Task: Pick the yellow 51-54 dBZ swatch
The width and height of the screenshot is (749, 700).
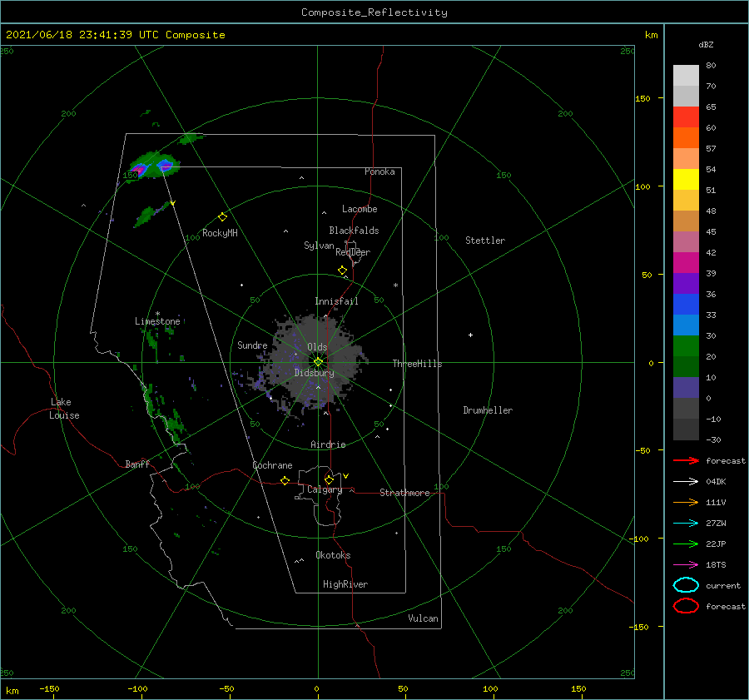Action: [686, 180]
